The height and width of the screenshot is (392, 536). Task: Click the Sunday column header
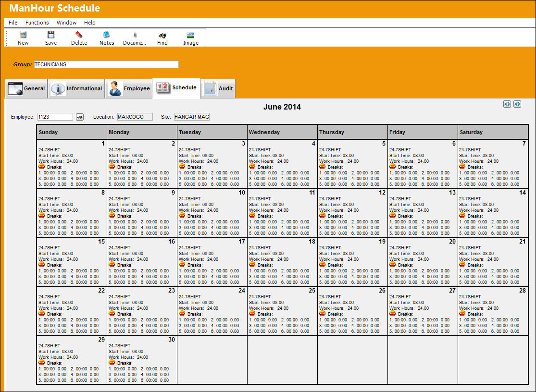pos(72,132)
